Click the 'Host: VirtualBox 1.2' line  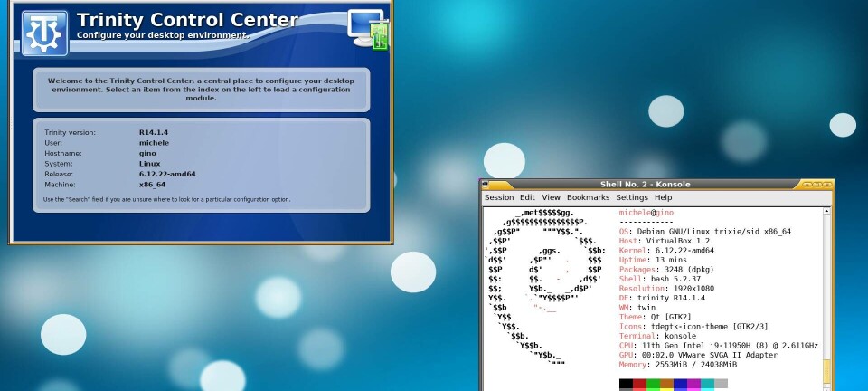pos(665,241)
